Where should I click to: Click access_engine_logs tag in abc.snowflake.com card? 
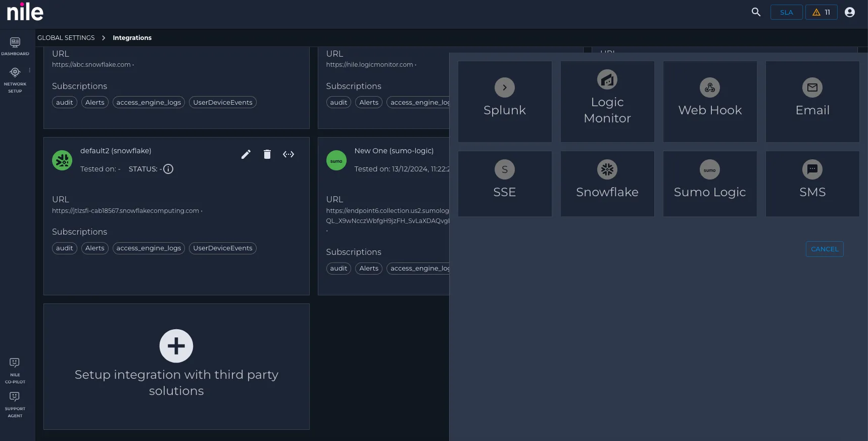[149, 103]
